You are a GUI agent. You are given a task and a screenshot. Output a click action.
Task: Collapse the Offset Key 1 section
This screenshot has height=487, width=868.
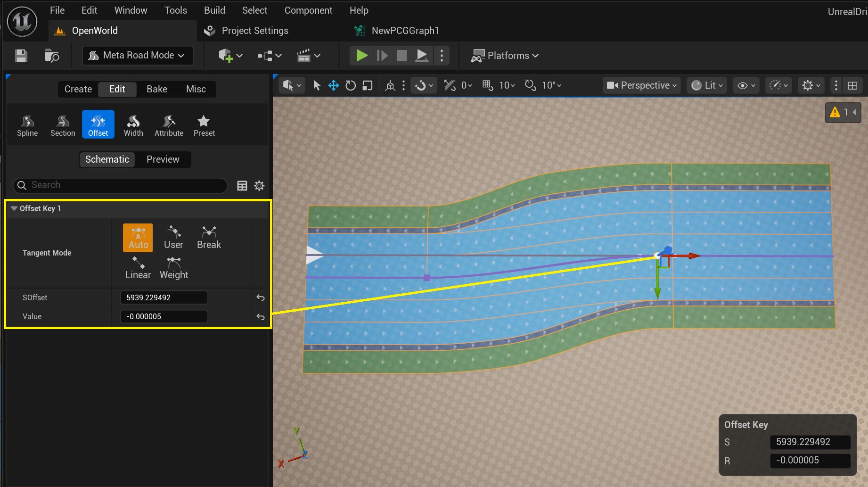[14, 208]
